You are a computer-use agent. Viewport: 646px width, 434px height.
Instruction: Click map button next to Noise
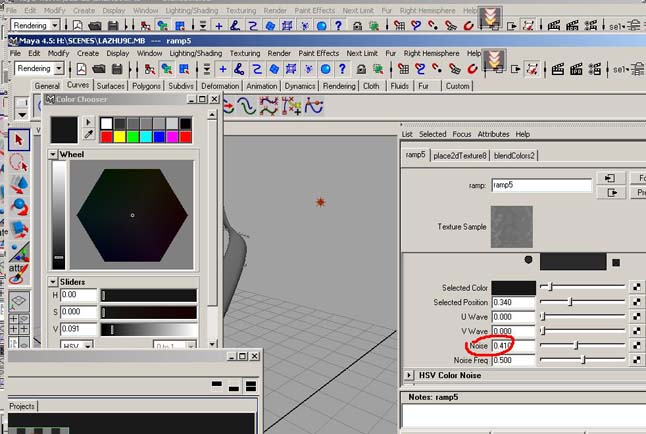click(637, 345)
